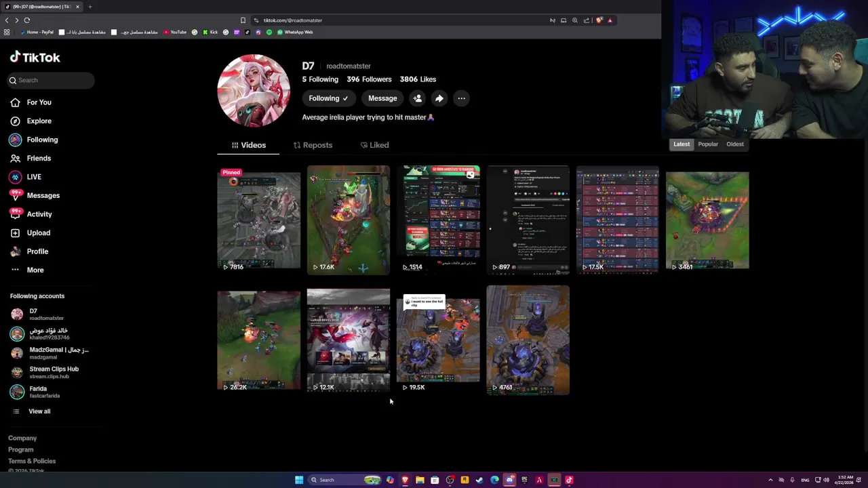
Task: Open the Upload page
Action: coord(30,232)
